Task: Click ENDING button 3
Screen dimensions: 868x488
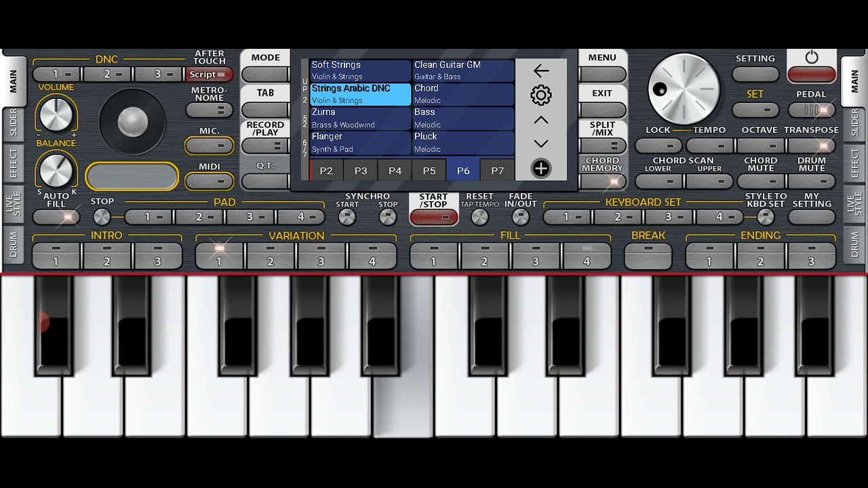Action: coord(811,256)
